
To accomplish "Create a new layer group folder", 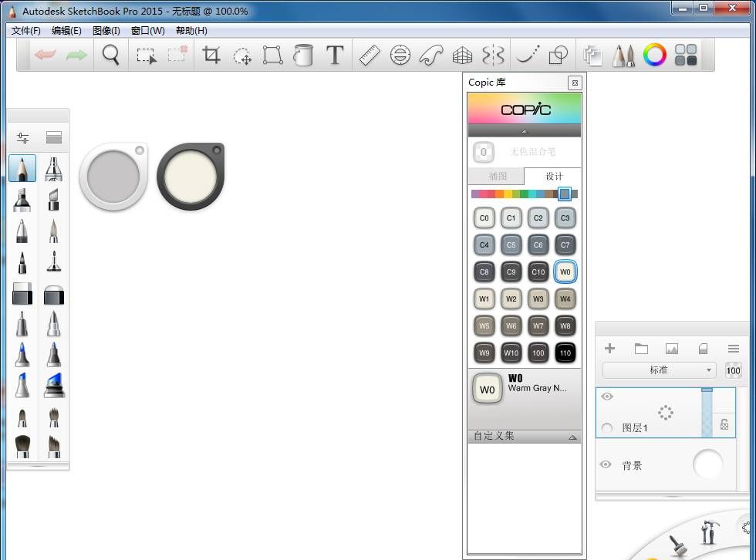I will click(641, 349).
